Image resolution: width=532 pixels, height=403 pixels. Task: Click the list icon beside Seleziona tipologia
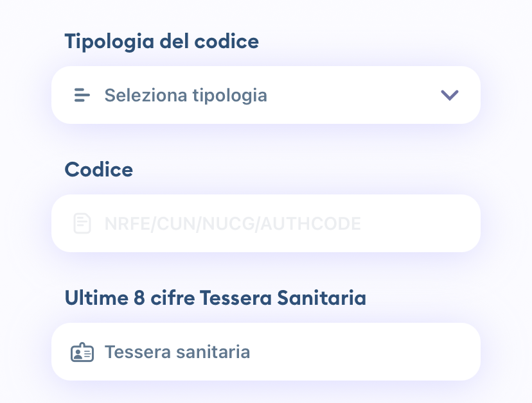coord(82,95)
